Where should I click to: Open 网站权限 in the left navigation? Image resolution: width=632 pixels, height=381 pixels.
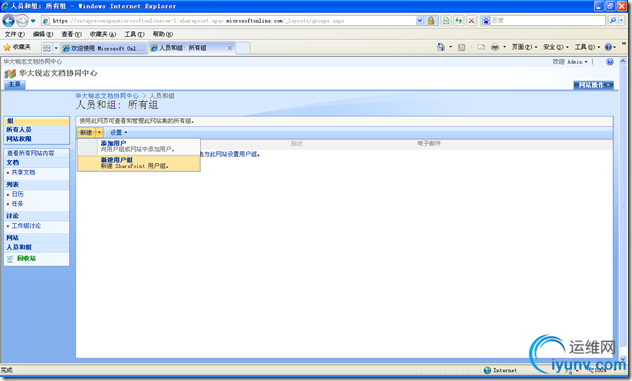[x=19, y=139]
